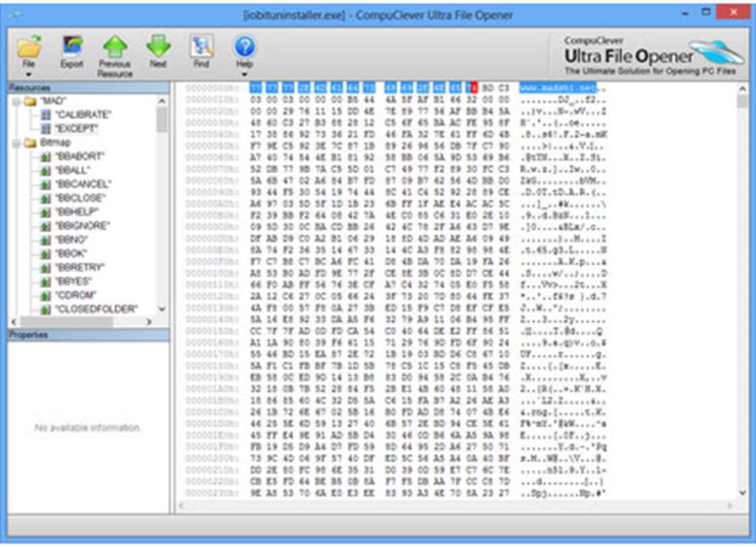Select the "BBHELP" bitmap resource
Screen dimensions: 756x547
pyautogui.click(x=77, y=212)
